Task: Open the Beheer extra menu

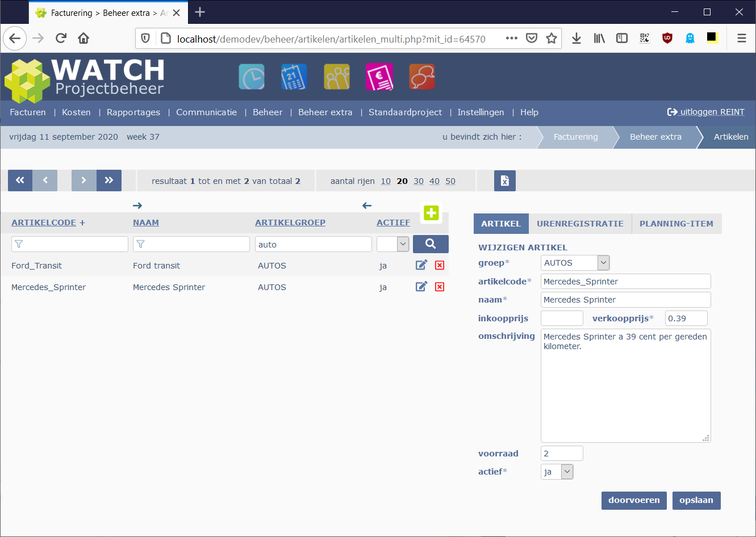Action: tap(325, 112)
